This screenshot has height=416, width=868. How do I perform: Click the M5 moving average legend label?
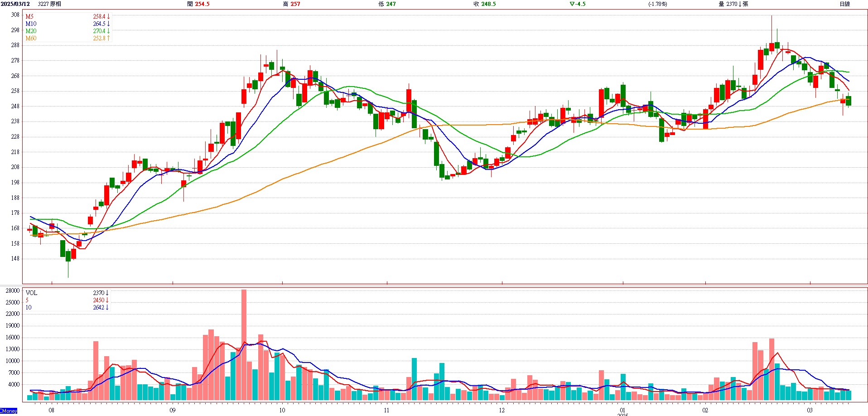pyautogui.click(x=29, y=17)
